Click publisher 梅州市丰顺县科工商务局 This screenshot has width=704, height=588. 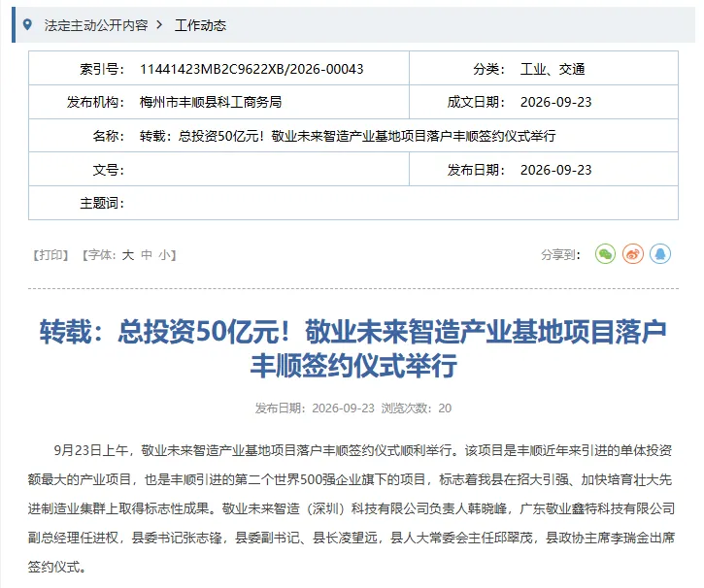click(211, 102)
